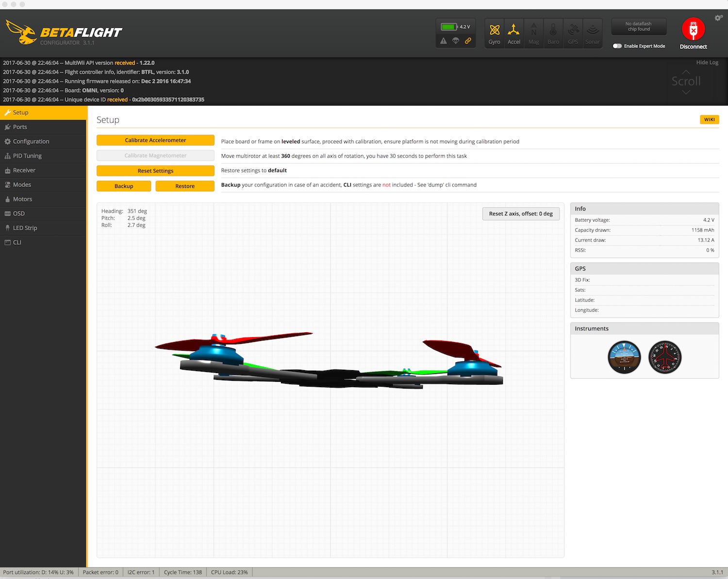Click the artificial horizon instrument
Screen dimensions: 728x579
click(x=624, y=357)
